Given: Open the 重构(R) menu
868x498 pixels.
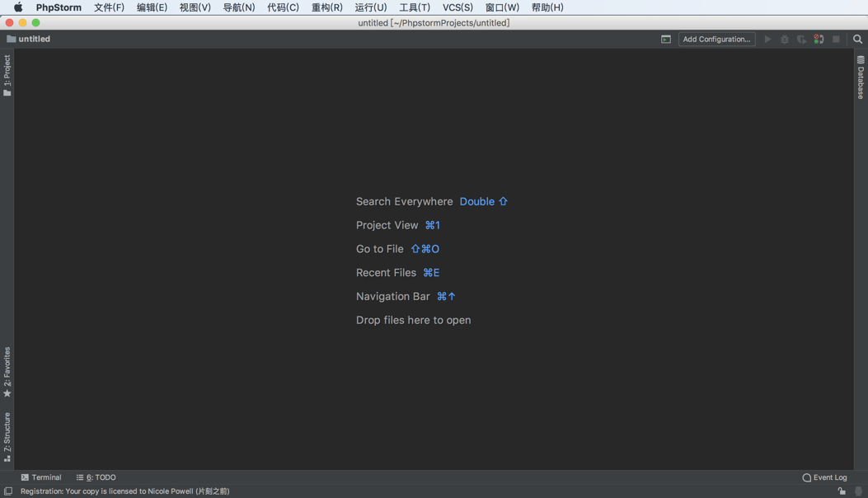Looking at the screenshot, I should (x=326, y=7).
